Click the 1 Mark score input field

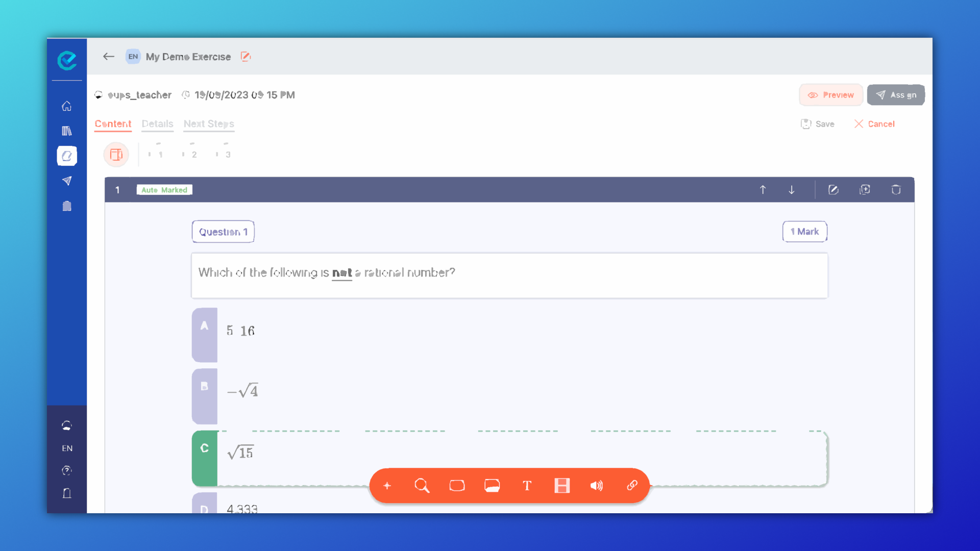805,232
